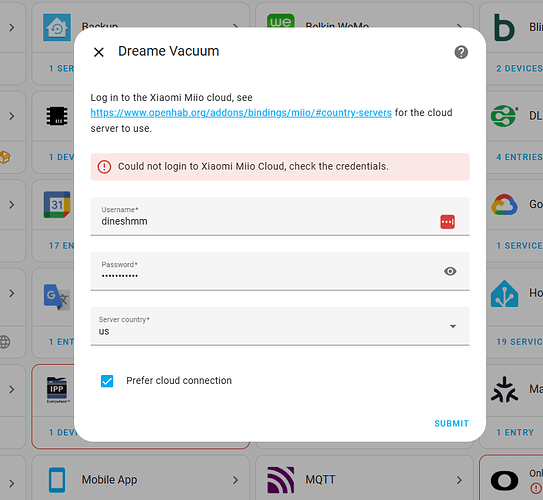Viewport: 543px width, 500px height.
Task: Open the 2 DEVICES link under Blink
Action: (519, 69)
